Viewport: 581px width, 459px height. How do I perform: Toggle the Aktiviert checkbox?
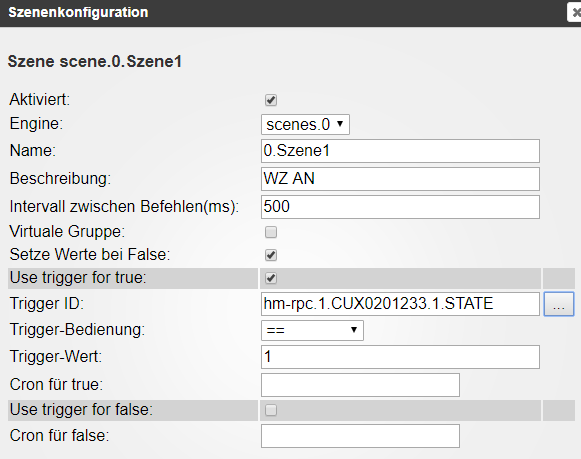[x=271, y=100]
